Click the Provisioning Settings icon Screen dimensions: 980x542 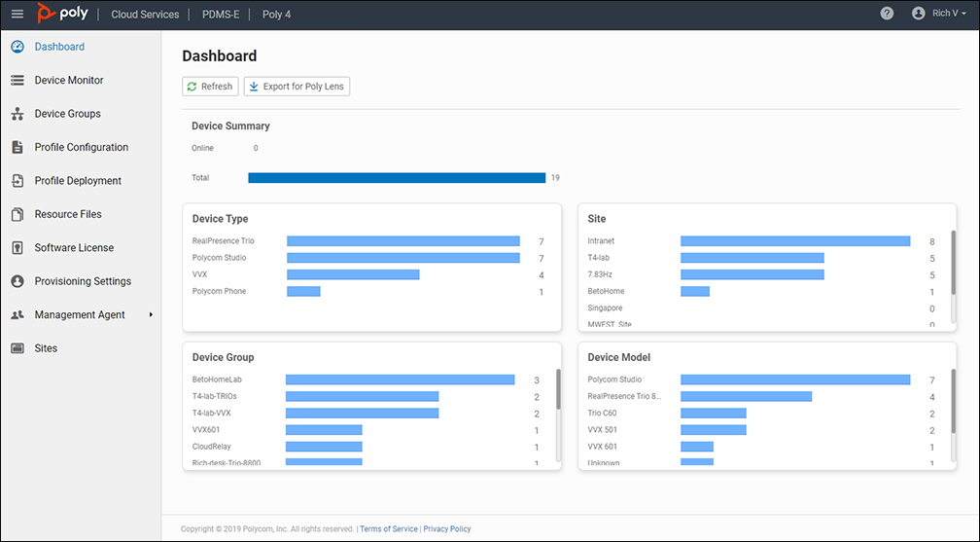17,281
